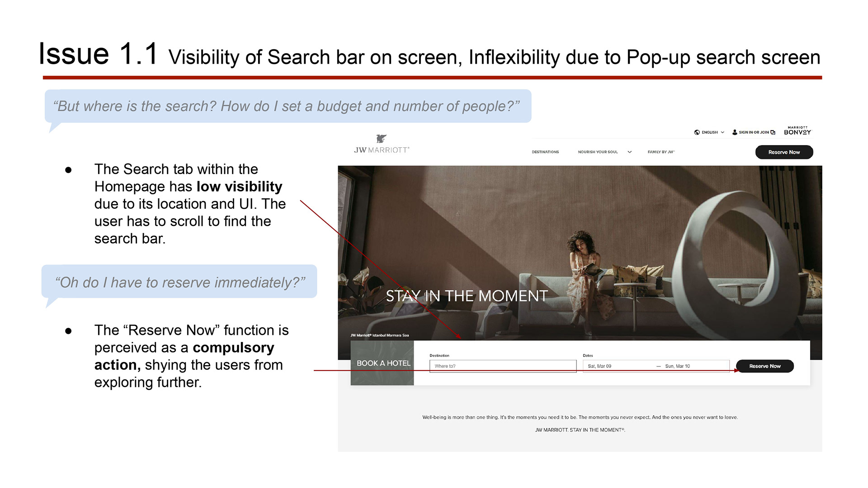Screen dimensions: 868x488
Task: Click the JW MARRIOTT wordmark text
Action: coord(382,150)
